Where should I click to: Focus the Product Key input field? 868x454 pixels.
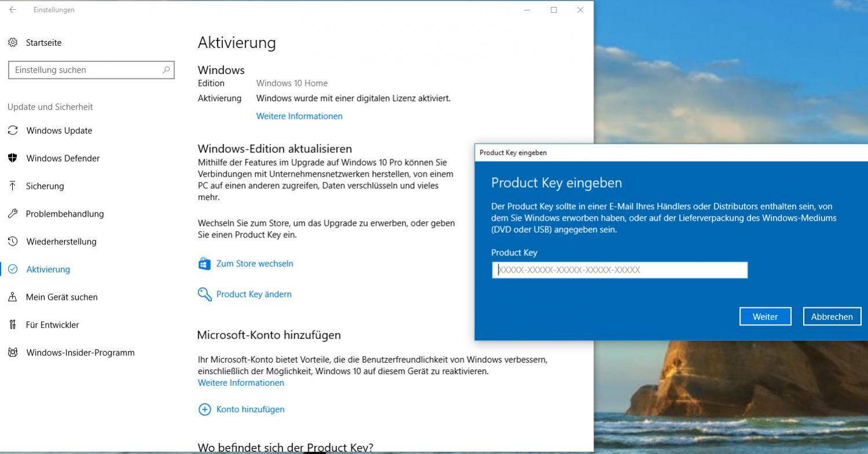[x=620, y=270]
